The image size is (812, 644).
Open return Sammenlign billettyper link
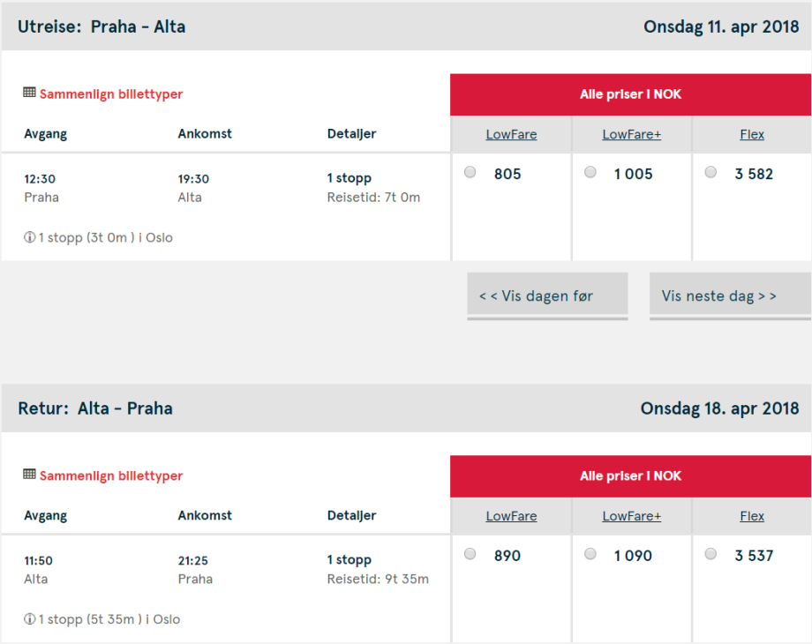111,476
